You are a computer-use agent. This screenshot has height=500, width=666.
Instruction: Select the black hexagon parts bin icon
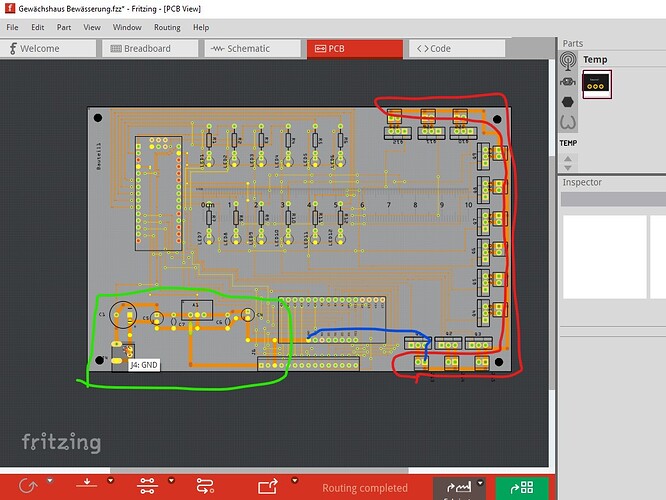(x=568, y=102)
